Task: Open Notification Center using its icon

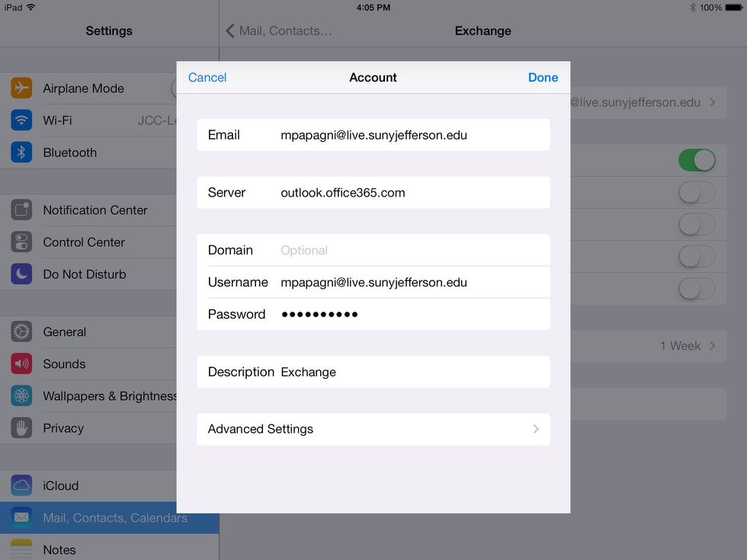Action: point(21,210)
